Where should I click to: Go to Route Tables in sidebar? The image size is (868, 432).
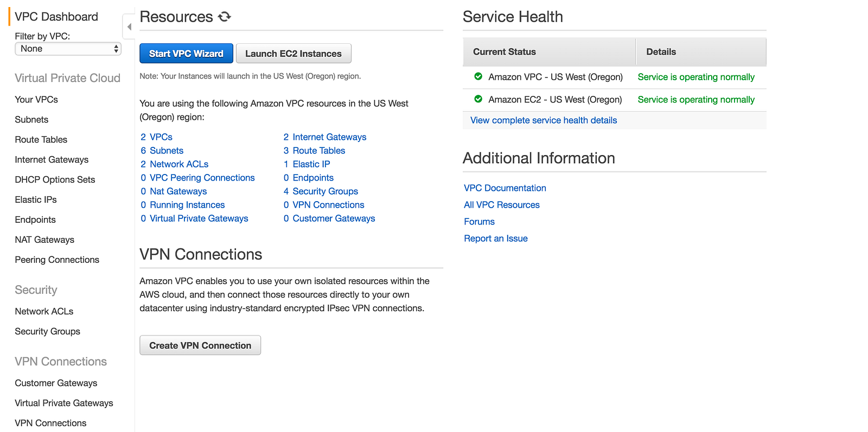tap(41, 139)
